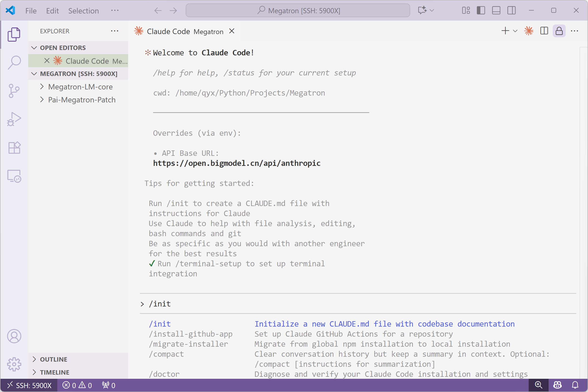Image resolution: width=588 pixels, height=392 pixels.
Task: Select the /init command suggestion
Action: [x=331, y=324]
